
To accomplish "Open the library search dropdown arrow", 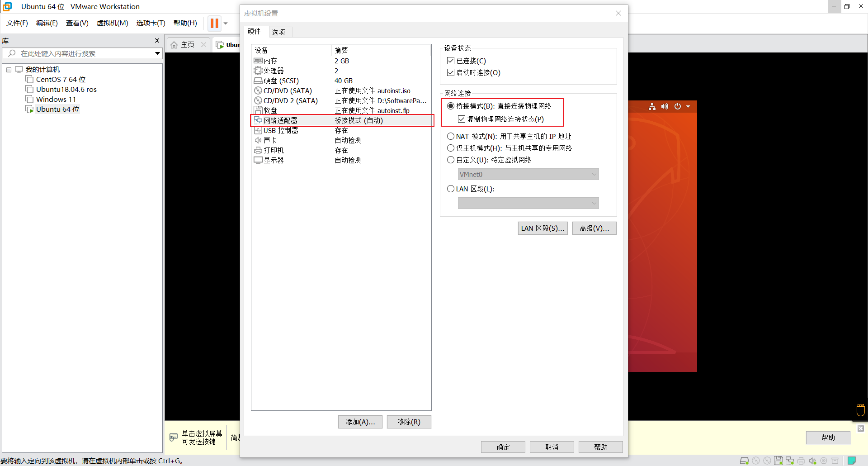I will click(x=157, y=53).
